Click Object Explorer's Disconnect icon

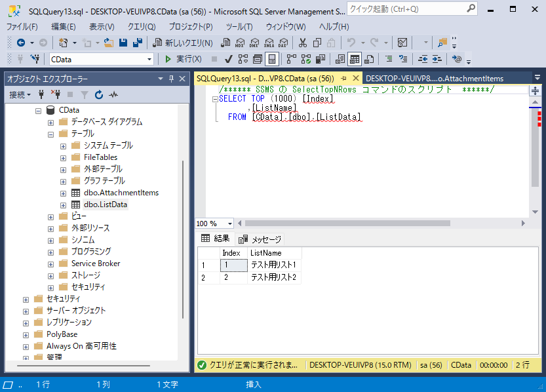(56, 94)
